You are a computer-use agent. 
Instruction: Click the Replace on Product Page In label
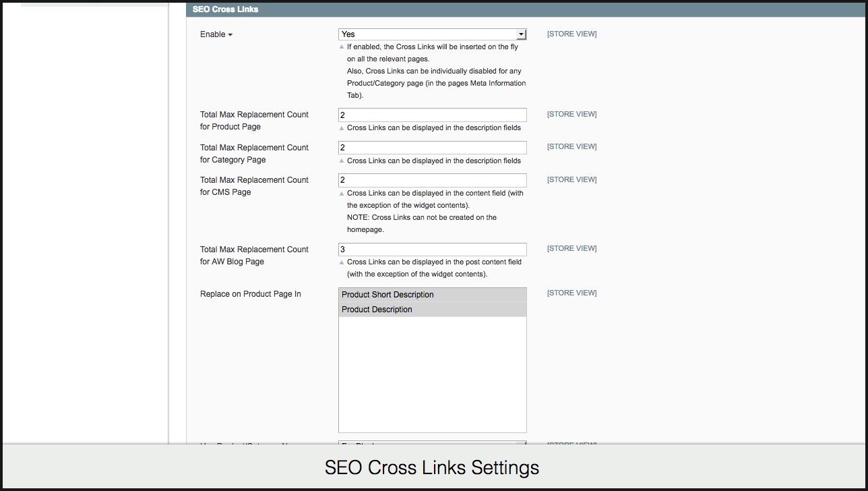[x=250, y=294]
